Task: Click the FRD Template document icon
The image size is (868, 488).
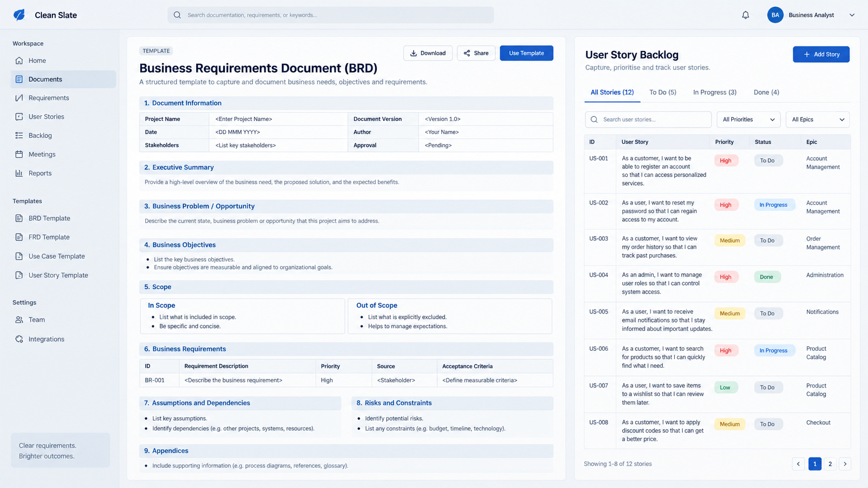Action: [x=19, y=237]
